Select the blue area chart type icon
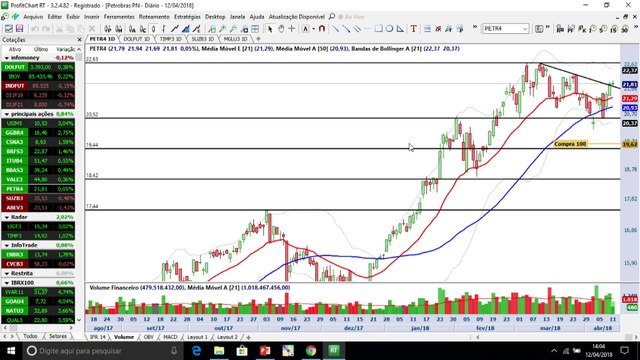The width and height of the screenshot is (640, 360). pyautogui.click(x=186, y=29)
